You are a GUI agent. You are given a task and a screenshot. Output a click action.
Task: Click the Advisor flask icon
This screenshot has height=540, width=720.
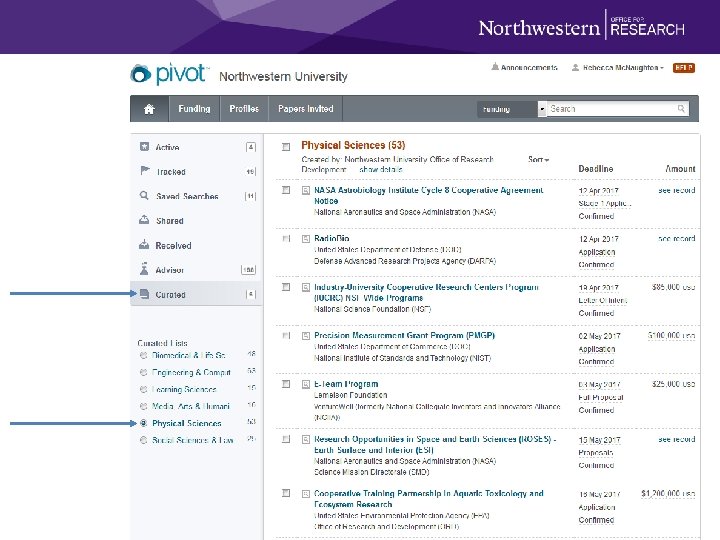(x=144, y=269)
